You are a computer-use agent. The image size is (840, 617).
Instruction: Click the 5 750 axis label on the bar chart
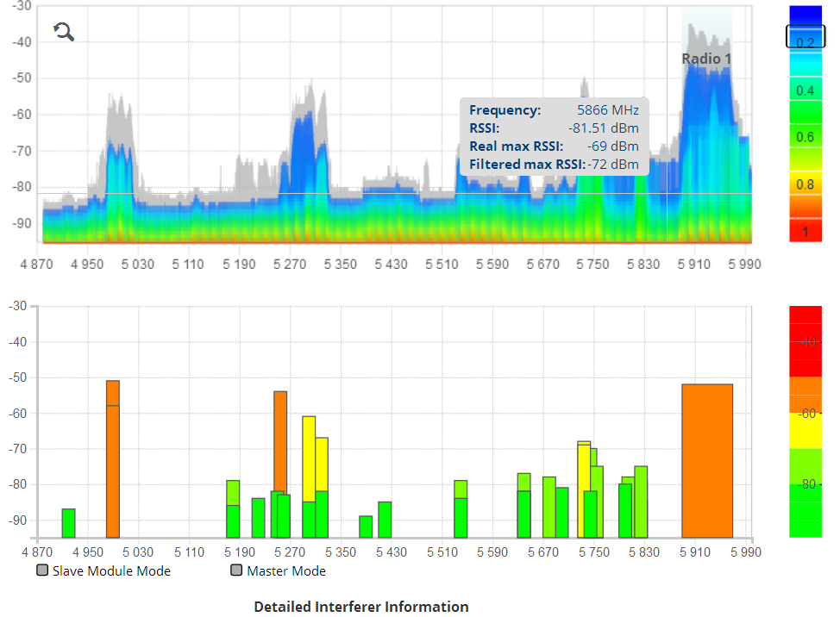(x=594, y=552)
